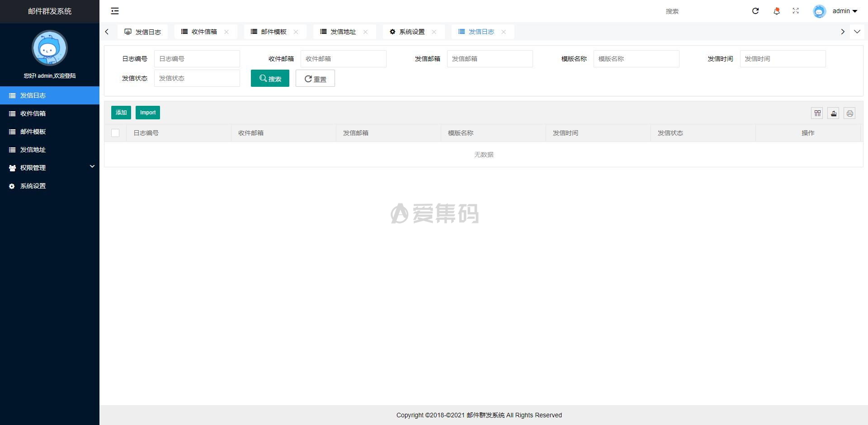Open the 发信状态 filter field
The width and height of the screenshot is (868, 425).
[197, 78]
